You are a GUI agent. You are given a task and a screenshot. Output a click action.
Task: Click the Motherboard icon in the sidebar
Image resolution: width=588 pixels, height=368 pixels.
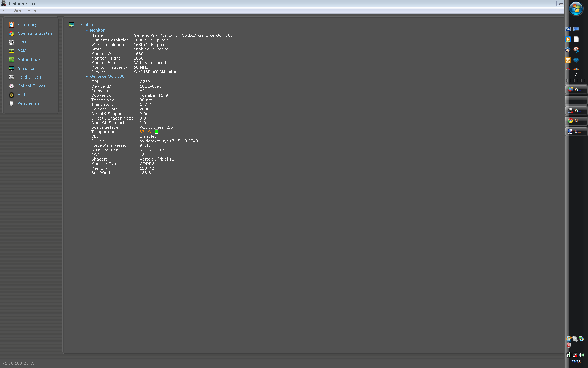click(12, 60)
